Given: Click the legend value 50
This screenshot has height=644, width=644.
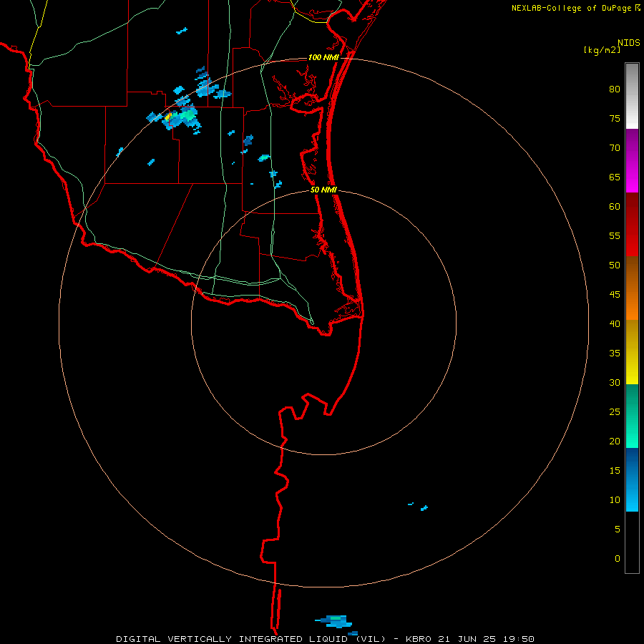Looking at the screenshot, I should coord(615,265).
